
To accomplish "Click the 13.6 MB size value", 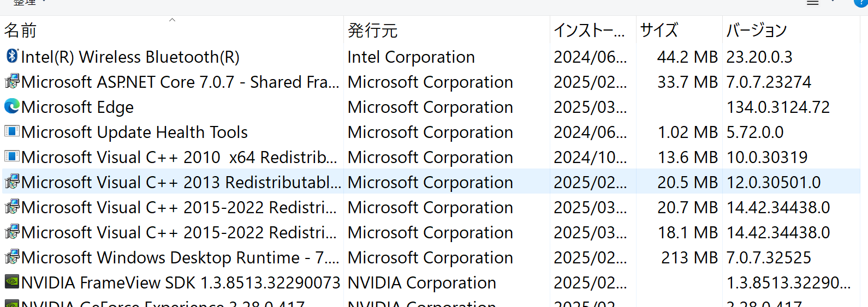I will click(687, 157).
